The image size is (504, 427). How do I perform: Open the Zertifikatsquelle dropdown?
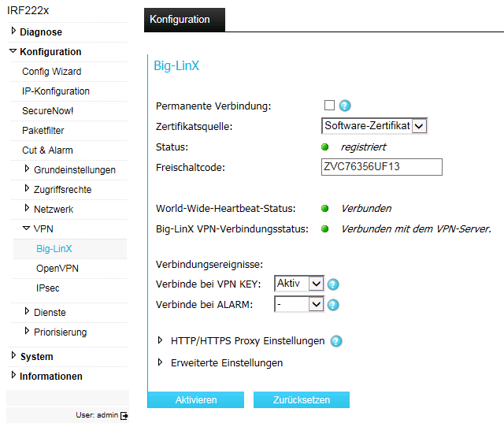coord(375,126)
